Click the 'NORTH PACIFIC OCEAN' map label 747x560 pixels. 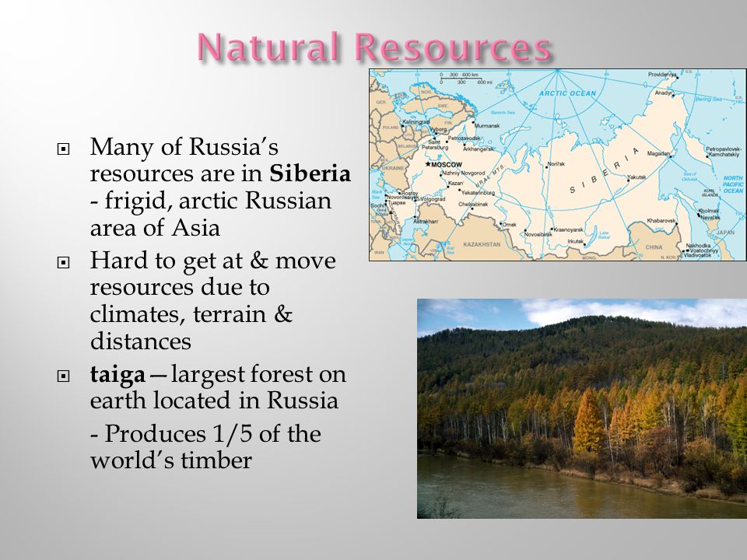(733, 184)
